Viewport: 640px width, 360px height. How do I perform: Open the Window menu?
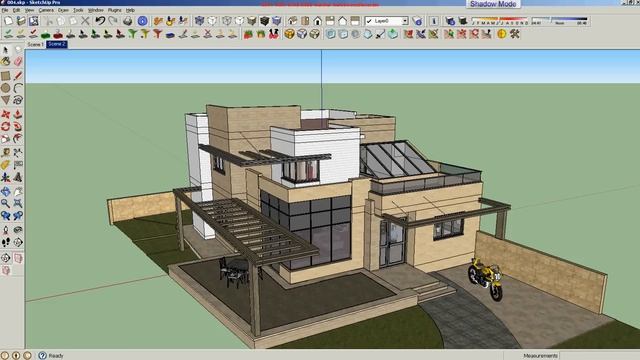coord(96,10)
